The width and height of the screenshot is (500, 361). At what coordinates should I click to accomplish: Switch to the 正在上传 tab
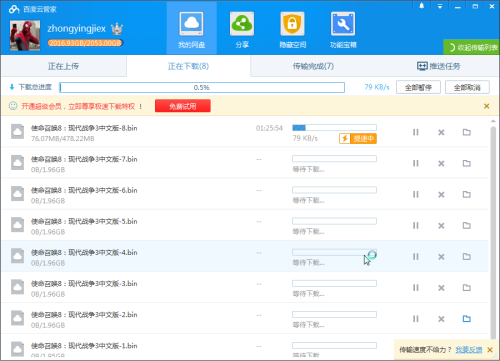(63, 66)
